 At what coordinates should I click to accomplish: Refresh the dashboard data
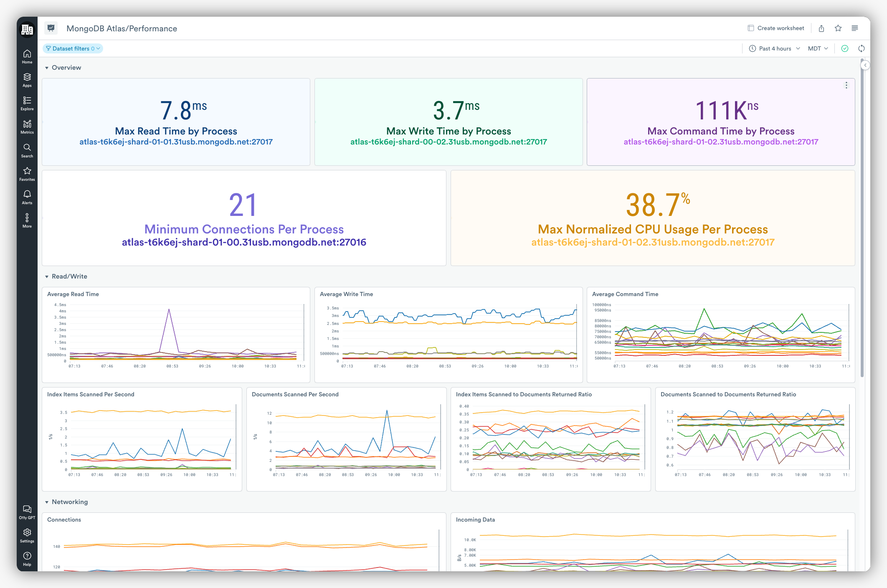[x=862, y=48]
